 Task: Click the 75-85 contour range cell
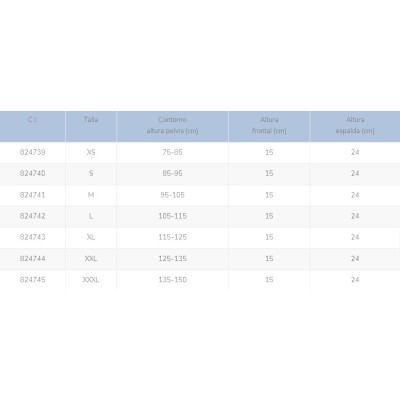point(172,152)
